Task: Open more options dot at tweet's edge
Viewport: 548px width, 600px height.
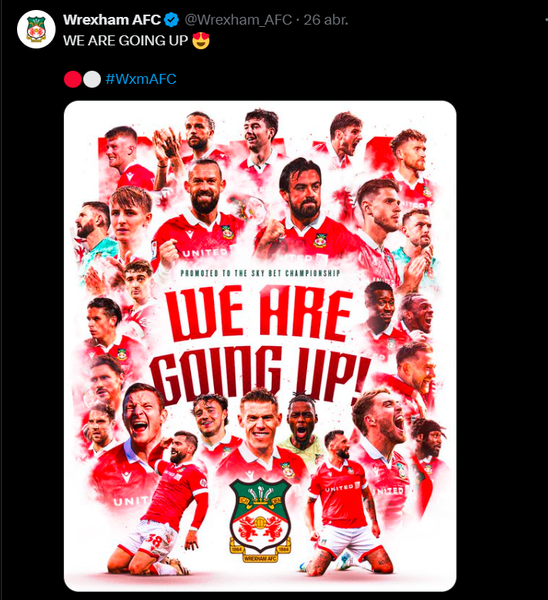Action: coord(546,20)
